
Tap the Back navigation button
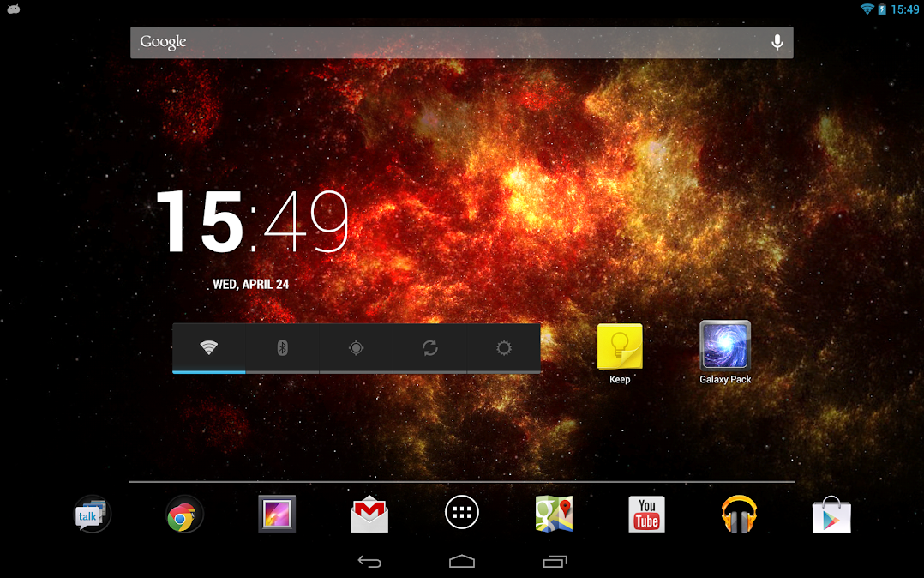tap(369, 562)
